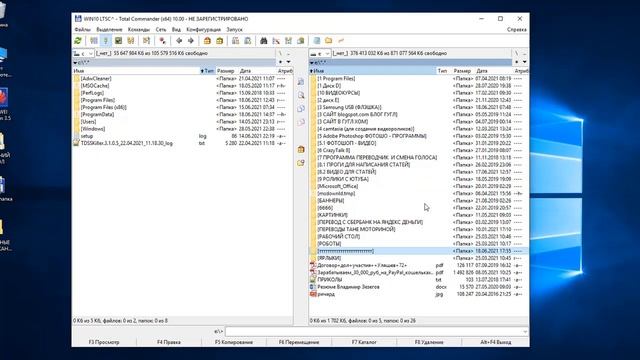Open the synchronize directories icon
This screenshot has height=360, width=640.
[x=289, y=41]
